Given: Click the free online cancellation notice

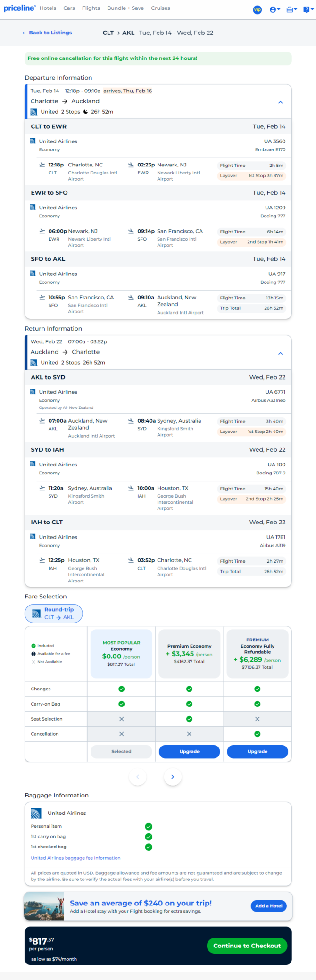Looking at the screenshot, I should coord(158,58).
